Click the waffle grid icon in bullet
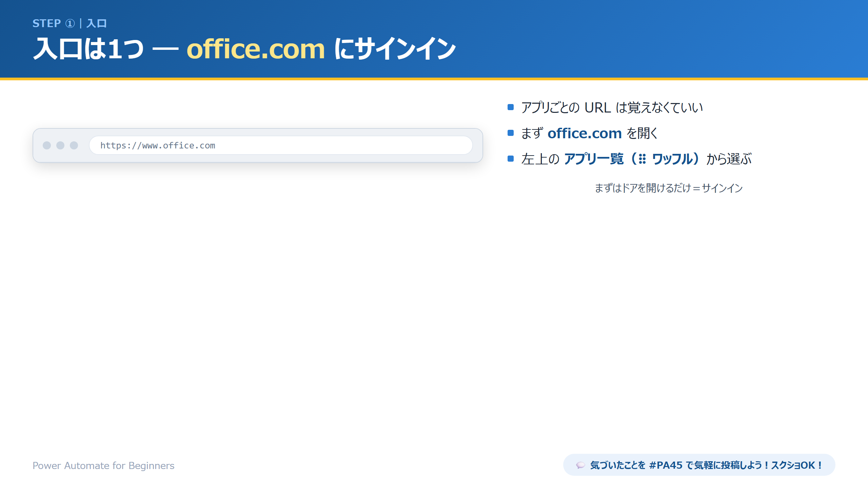This screenshot has width=868, height=488. click(x=642, y=159)
